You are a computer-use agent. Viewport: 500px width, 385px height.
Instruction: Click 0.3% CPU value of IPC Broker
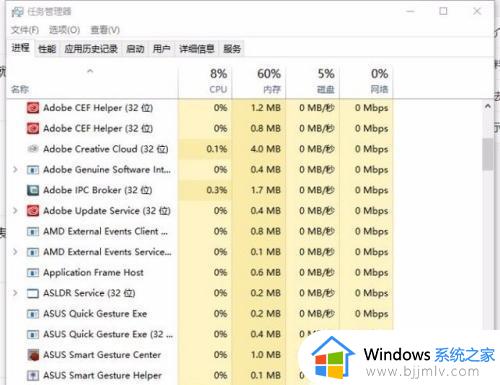point(217,190)
